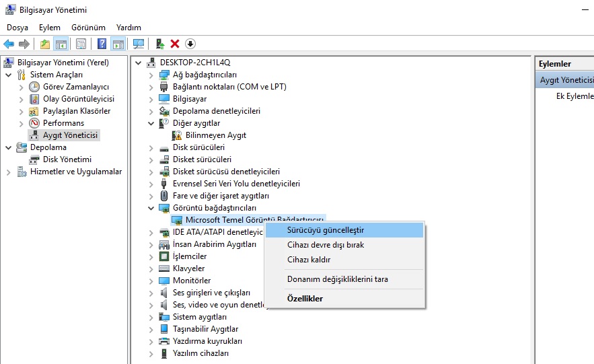Select Bilgisayar device category
Viewport: 594px width, 364px height.
(x=190, y=99)
